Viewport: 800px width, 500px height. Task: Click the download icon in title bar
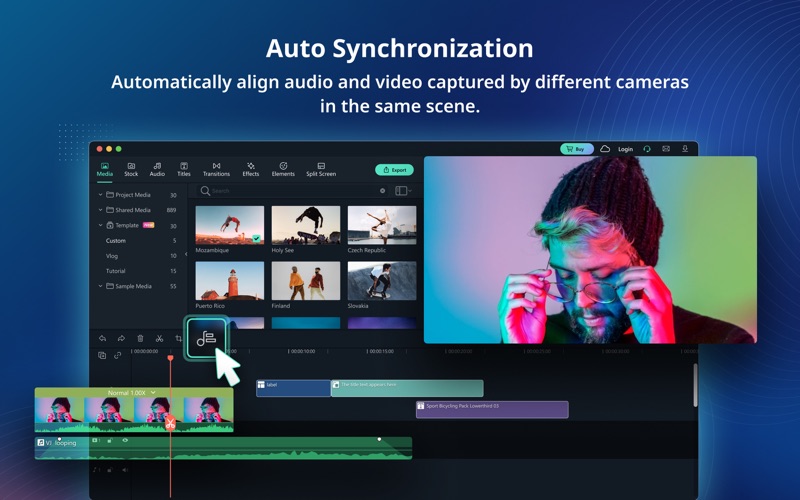point(685,149)
